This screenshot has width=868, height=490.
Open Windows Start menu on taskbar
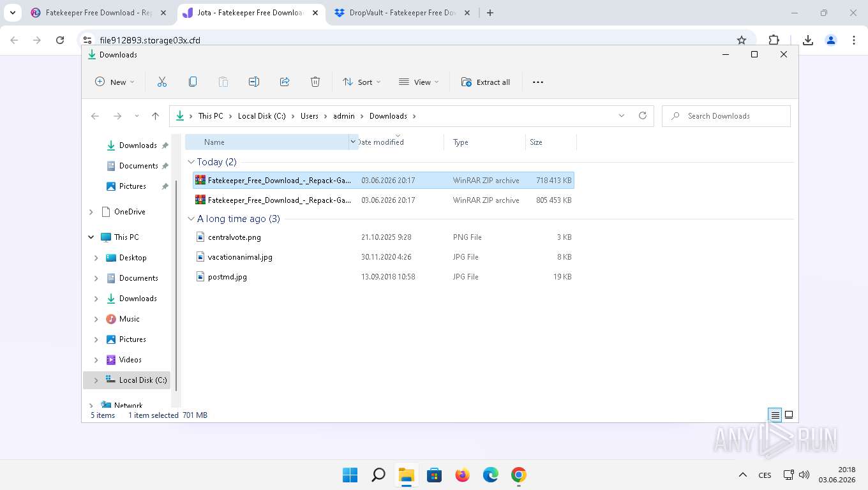[350, 475]
